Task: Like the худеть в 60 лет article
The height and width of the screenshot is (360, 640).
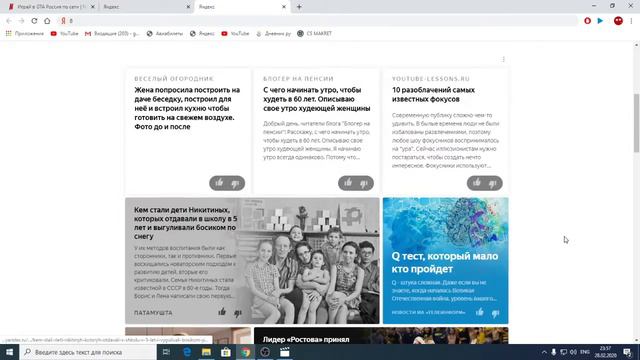Action: pyautogui.click(x=348, y=183)
